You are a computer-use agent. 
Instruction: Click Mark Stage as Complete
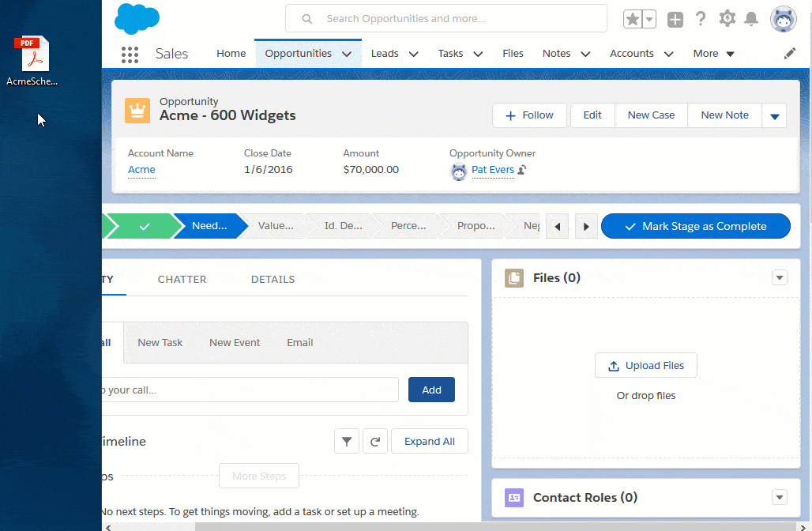[x=695, y=225]
